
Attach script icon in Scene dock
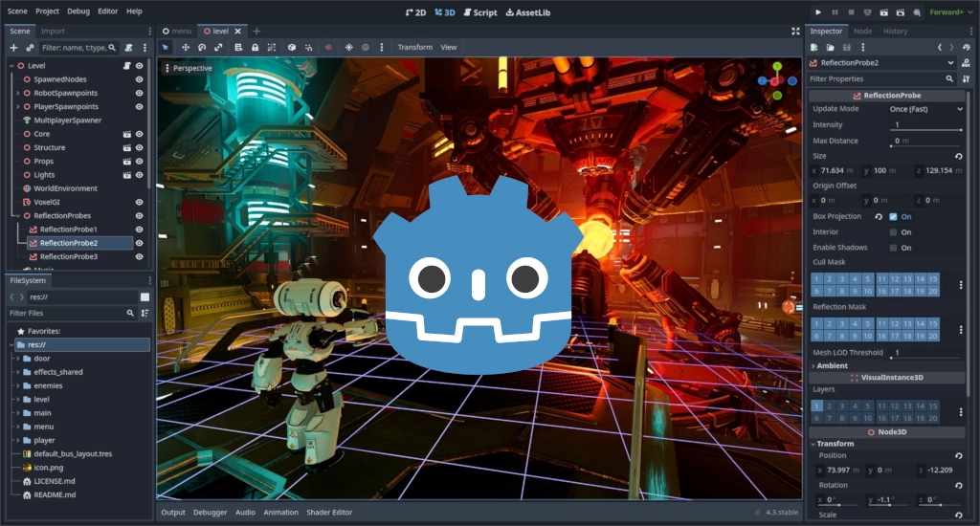pos(129,48)
